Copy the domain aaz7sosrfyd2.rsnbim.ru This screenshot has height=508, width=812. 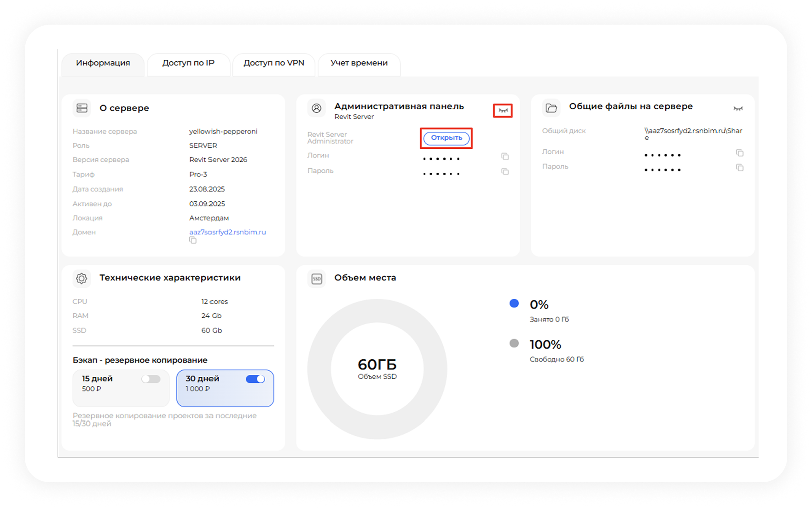[x=193, y=240]
